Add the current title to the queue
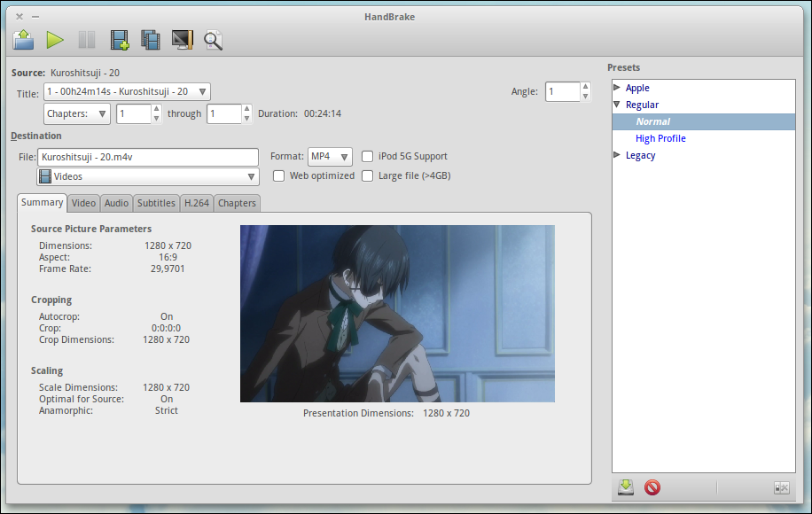Image resolution: width=812 pixels, height=514 pixels. point(120,40)
